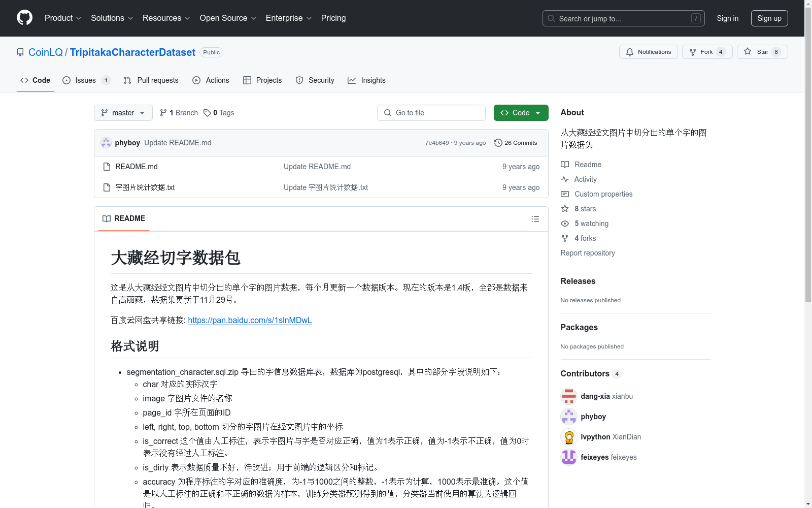Go to the Pricing page
812x508 pixels.
[333, 18]
